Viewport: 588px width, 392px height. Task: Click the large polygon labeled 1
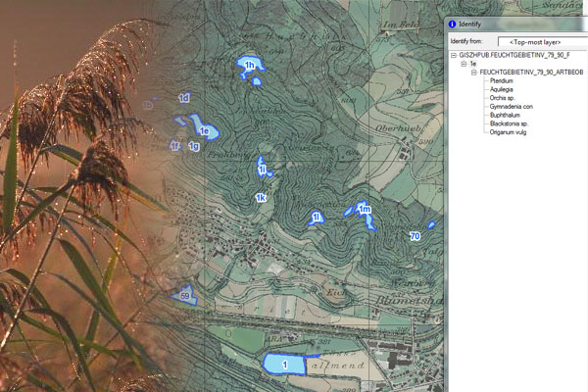click(284, 364)
